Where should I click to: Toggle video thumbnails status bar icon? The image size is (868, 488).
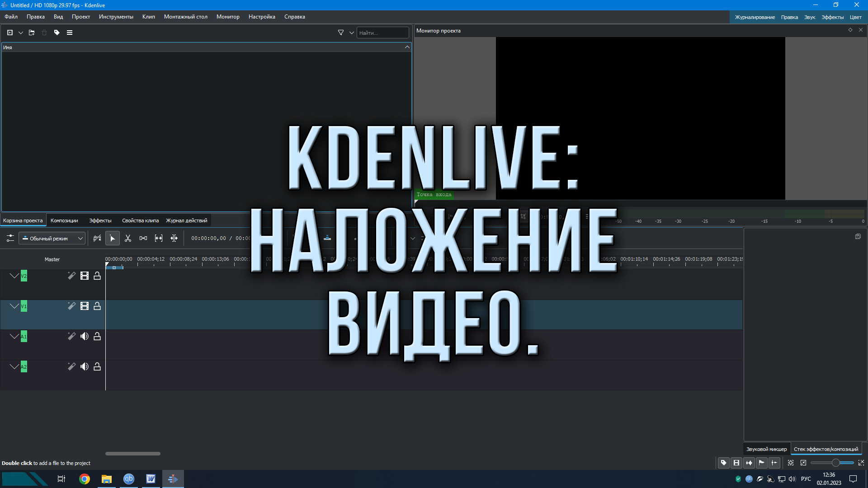click(x=736, y=463)
